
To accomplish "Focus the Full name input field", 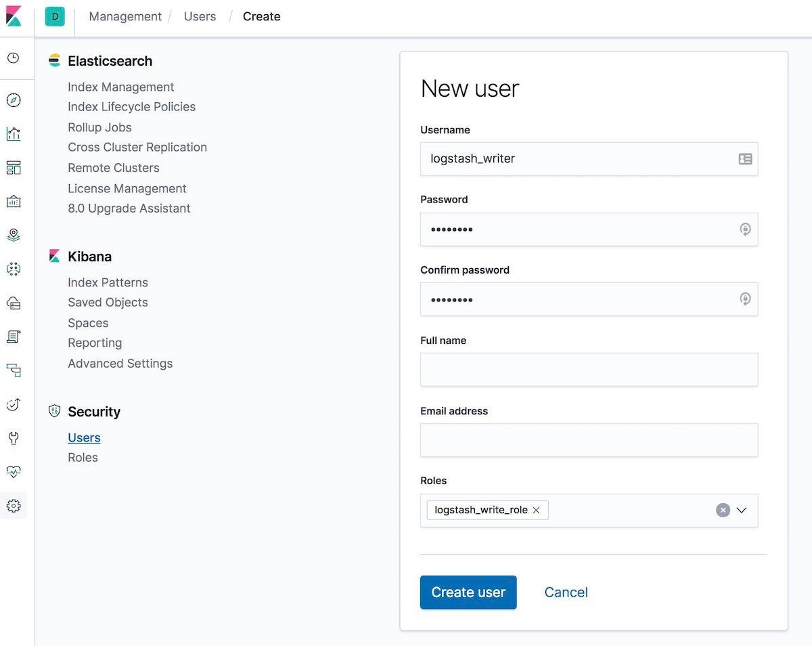I will pos(589,370).
